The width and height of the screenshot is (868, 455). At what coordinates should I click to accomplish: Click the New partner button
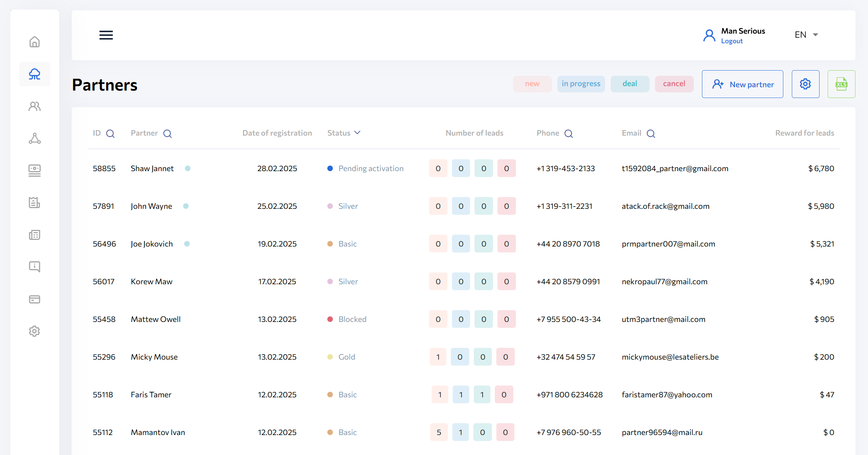tap(742, 84)
